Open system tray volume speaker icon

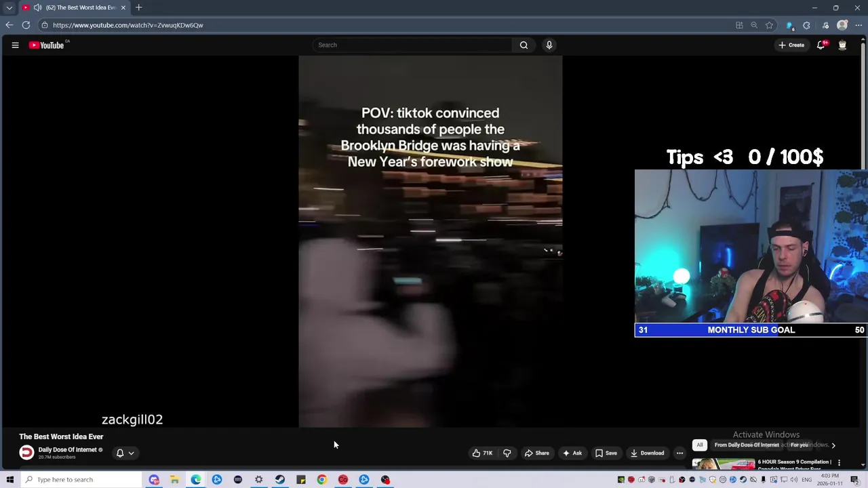click(795, 480)
